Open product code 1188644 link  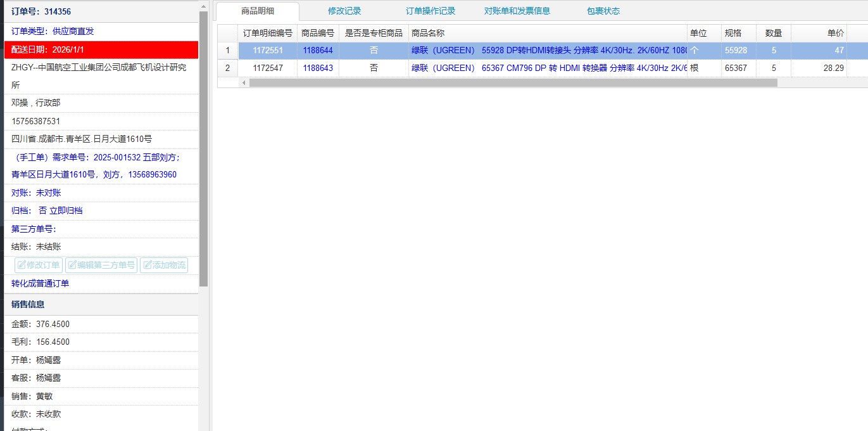[x=318, y=50]
